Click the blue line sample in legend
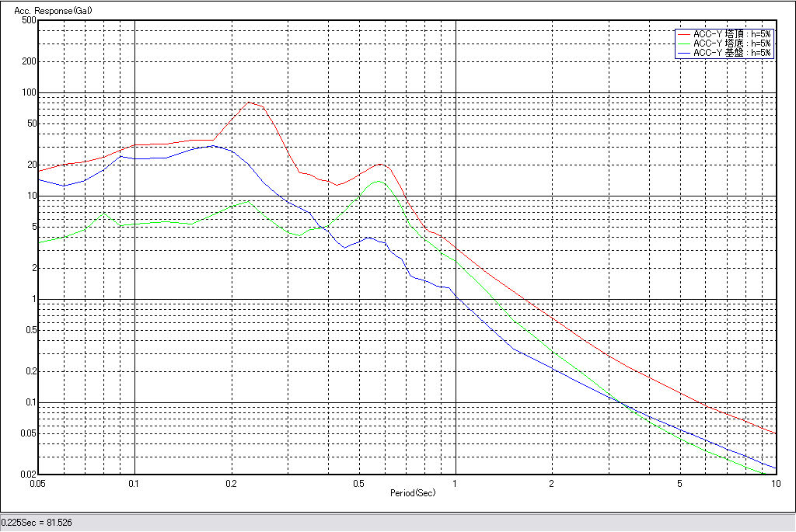 point(684,53)
